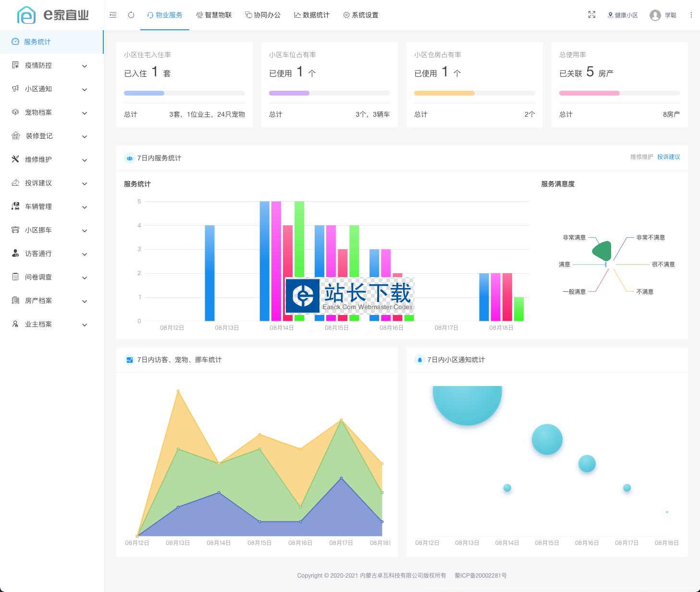
Task: Open the 数据统计 tab
Action: tap(312, 15)
